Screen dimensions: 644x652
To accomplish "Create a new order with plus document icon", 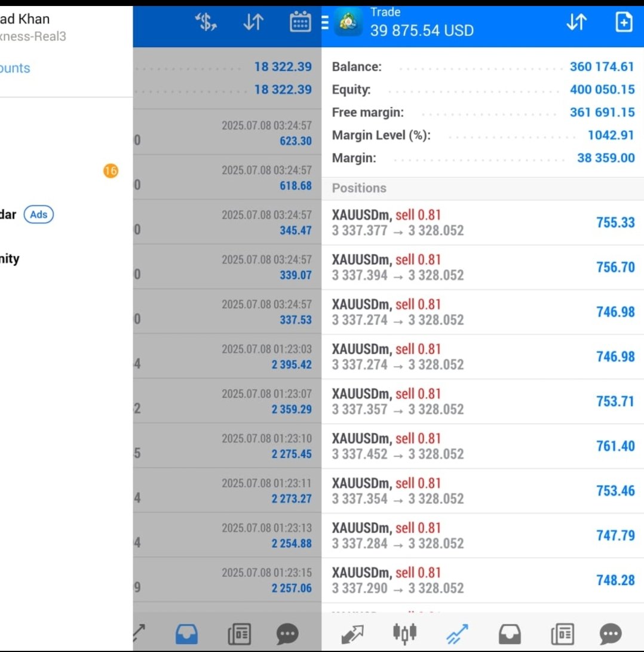I will point(624,22).
